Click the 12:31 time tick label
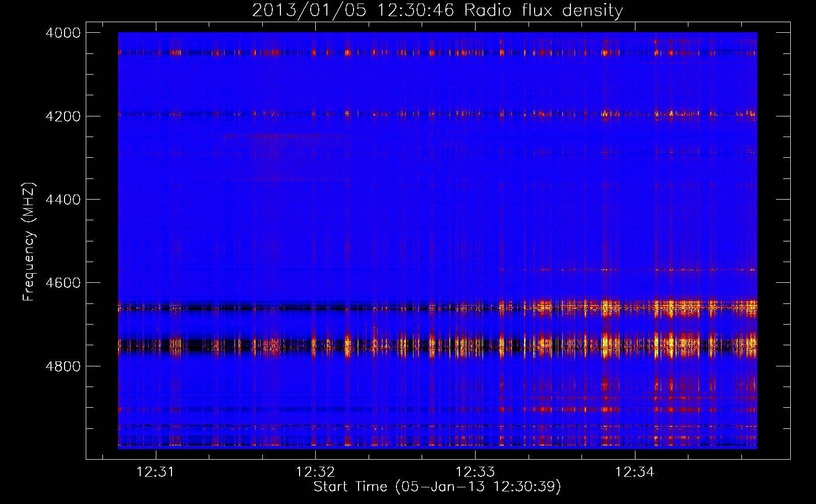The height and width of the screenshot is (504, 816). click(x=155, y=472)
